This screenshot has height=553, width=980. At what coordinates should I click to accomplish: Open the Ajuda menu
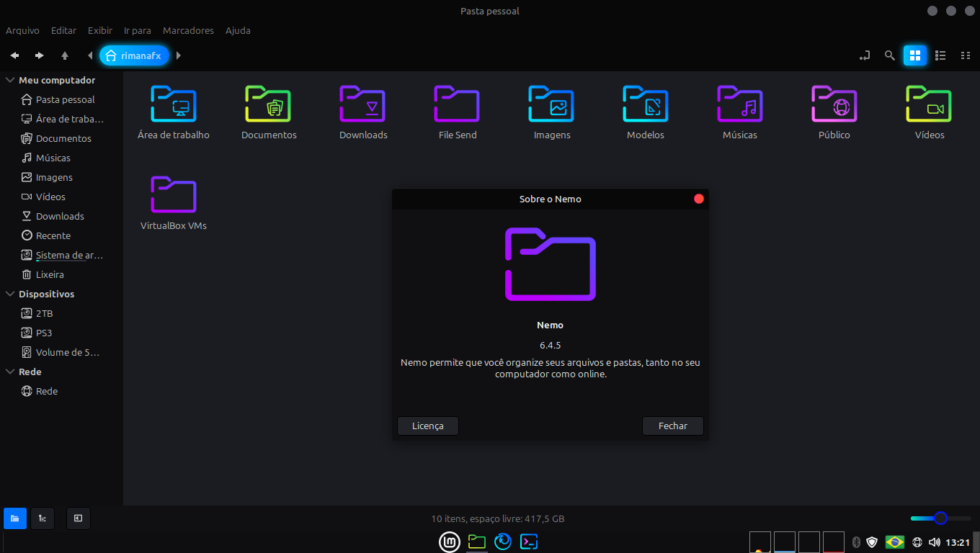238,31
